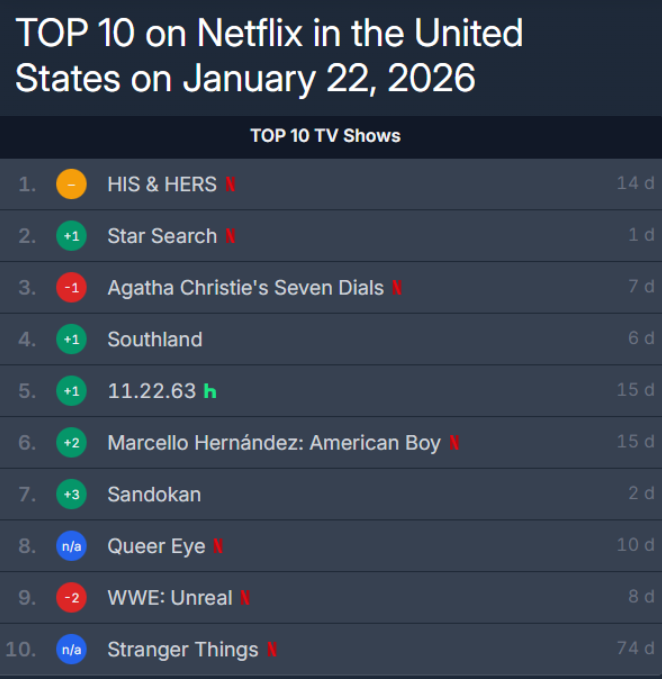Open the Southland show link

pyautogui.click(x=155, y=340)
